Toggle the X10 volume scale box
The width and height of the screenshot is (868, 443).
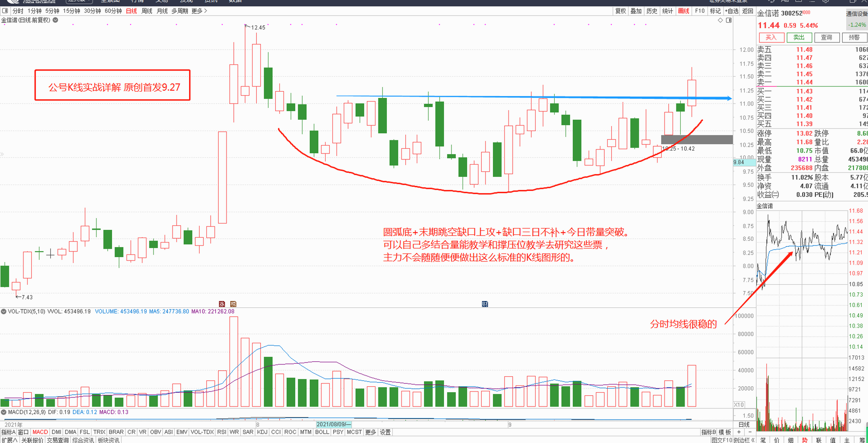[x=739, y=405]
